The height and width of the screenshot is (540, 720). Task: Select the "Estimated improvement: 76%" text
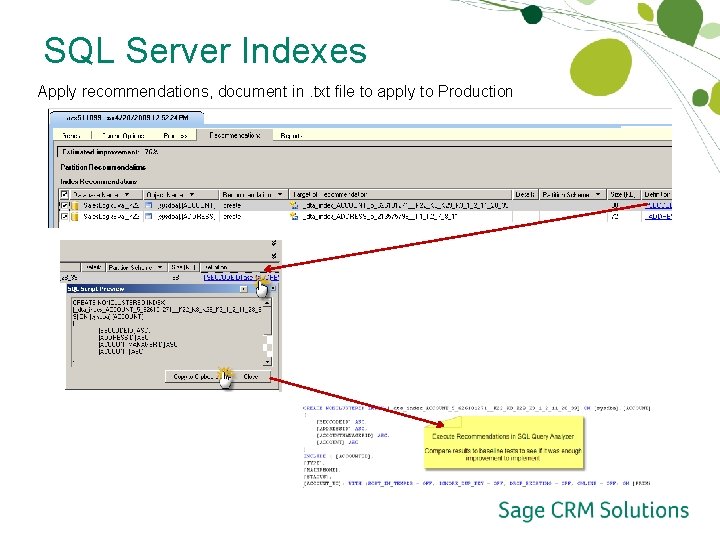coord(110,152)
